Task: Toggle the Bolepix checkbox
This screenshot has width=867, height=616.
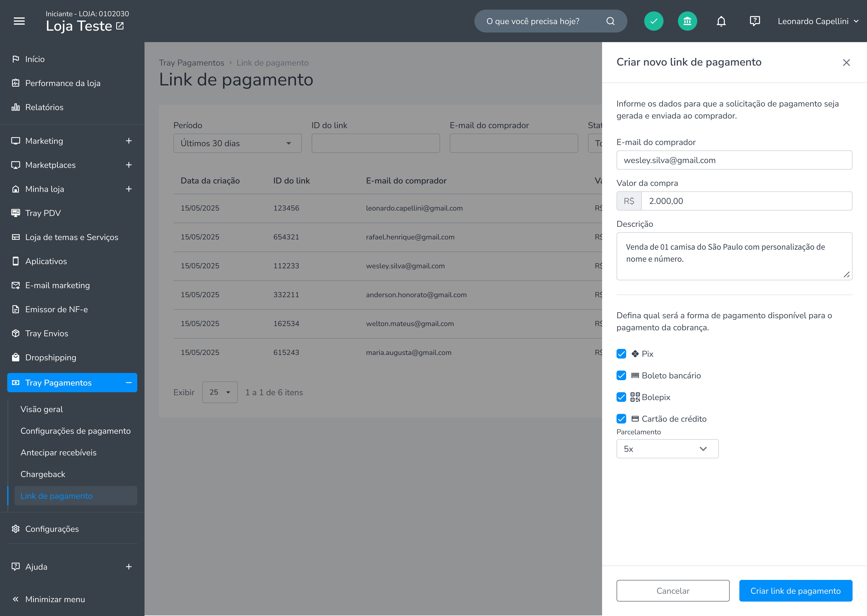Action: 621,397
